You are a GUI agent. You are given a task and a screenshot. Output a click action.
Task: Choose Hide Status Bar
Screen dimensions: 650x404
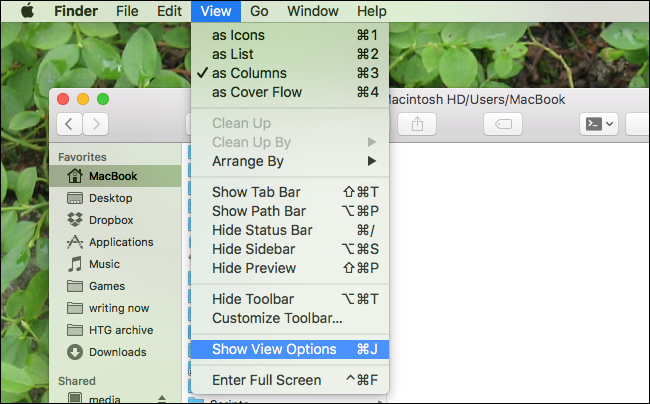pyautogui.click(x=290, y=230)
